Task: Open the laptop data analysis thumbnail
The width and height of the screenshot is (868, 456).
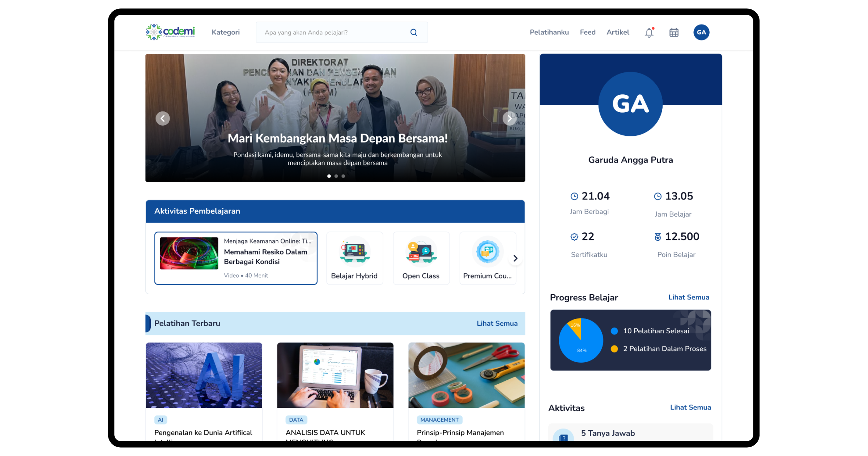Action: coord(335,375)
